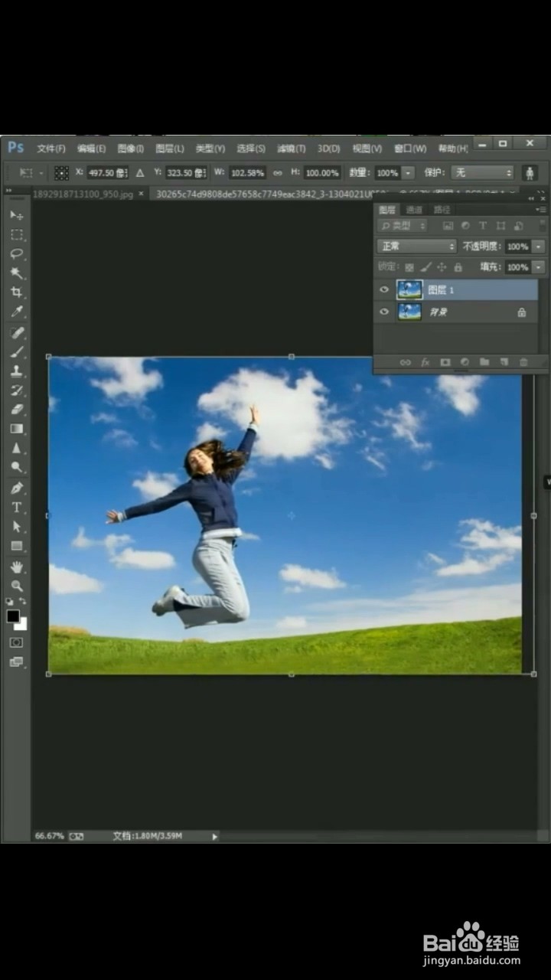Open the 保护 protect dropdown
The width and height of the screenshot is (551, 980).
(x=482, y=173)
